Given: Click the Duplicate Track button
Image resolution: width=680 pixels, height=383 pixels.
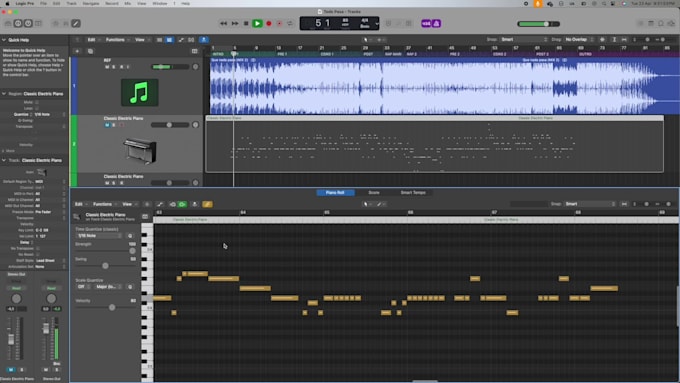Looking at the screenshot, I should coord(90,51).
